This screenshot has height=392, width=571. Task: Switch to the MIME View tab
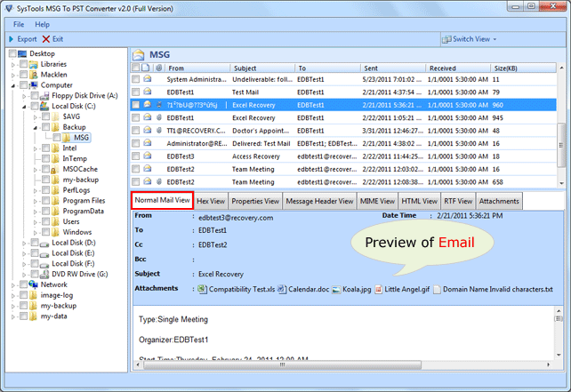(377, 201)
